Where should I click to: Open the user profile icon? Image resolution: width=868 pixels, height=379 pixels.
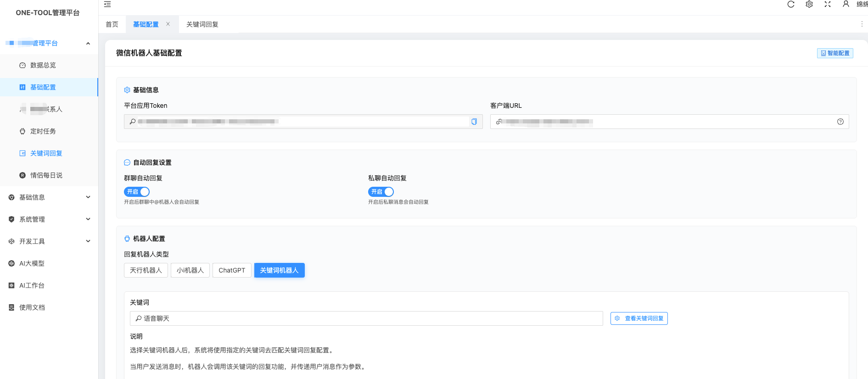click(846, 4)
